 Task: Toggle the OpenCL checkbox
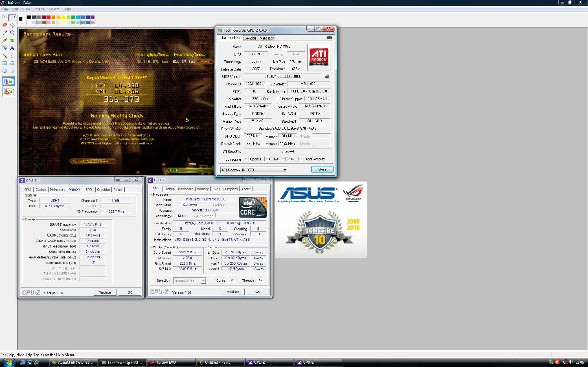pos(247,159)
